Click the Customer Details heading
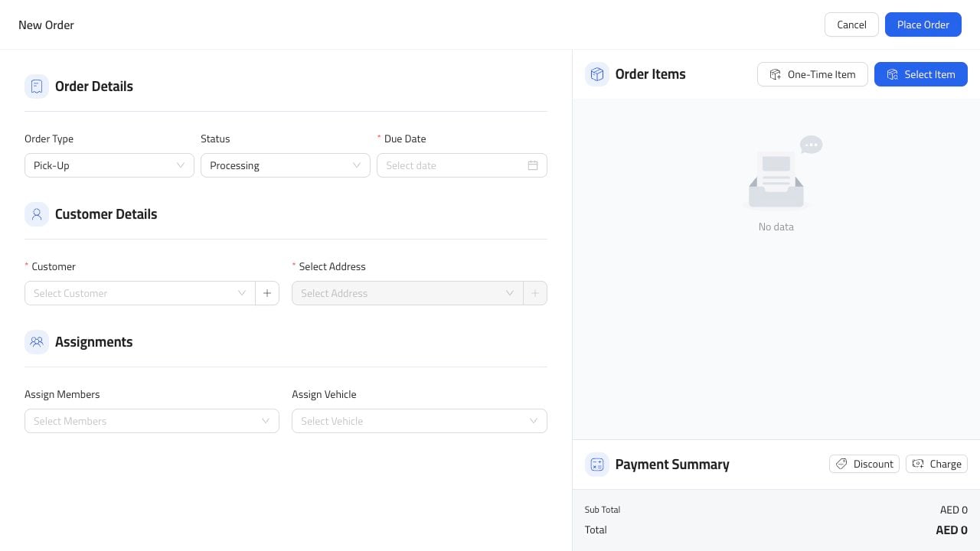 (106, 214)
